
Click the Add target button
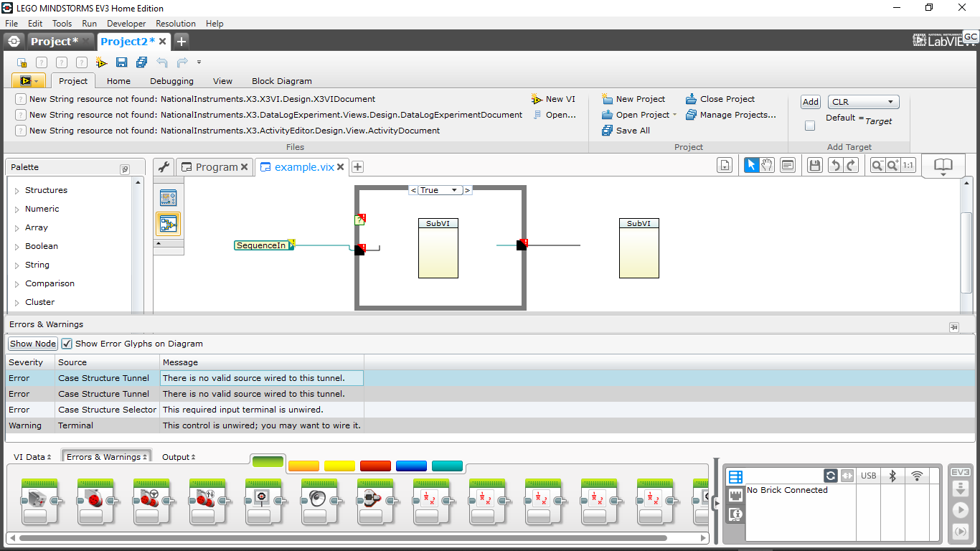(x=811, y=102)
